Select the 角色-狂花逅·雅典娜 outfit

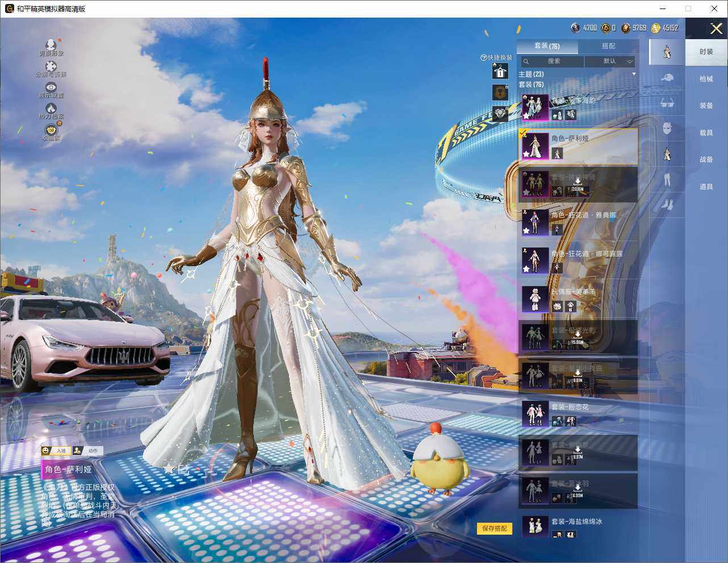(578, 222)
